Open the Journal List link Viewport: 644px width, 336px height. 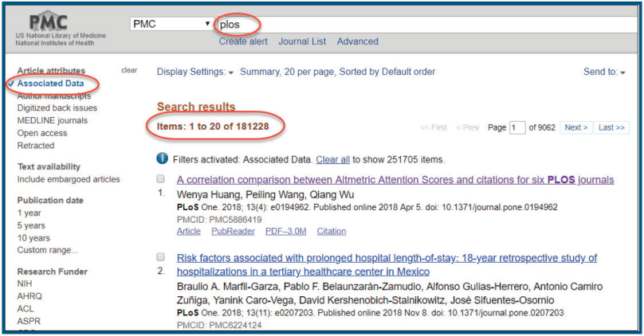pos(302,41)
